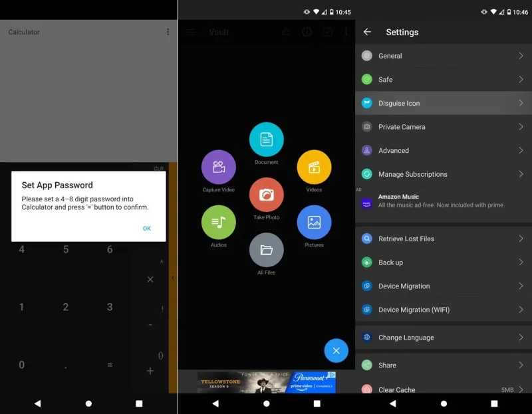The image size is (532, 414).
Task: Select the Disguise Icon setting
Action: 444,104
